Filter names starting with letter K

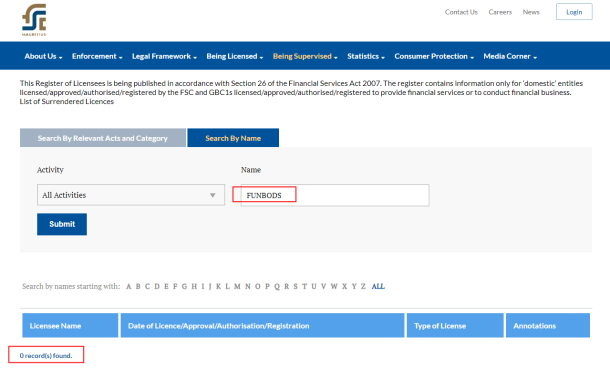[x=218, y=287]
